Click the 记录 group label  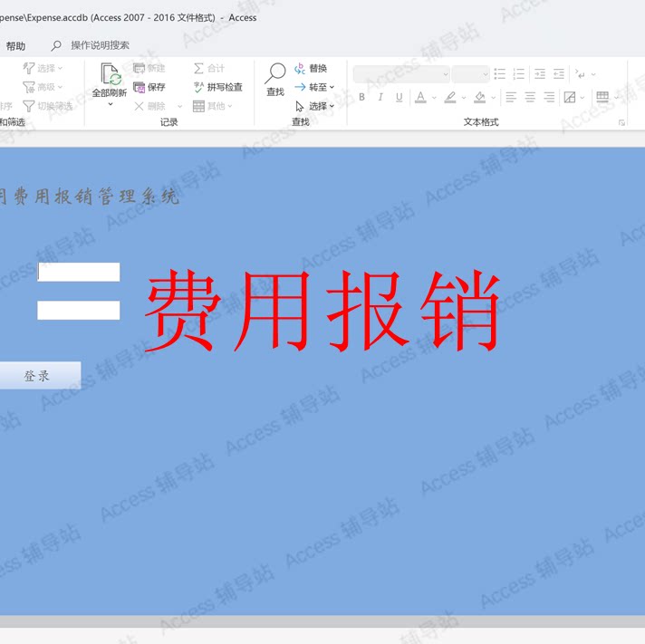[x=168, y=122]
